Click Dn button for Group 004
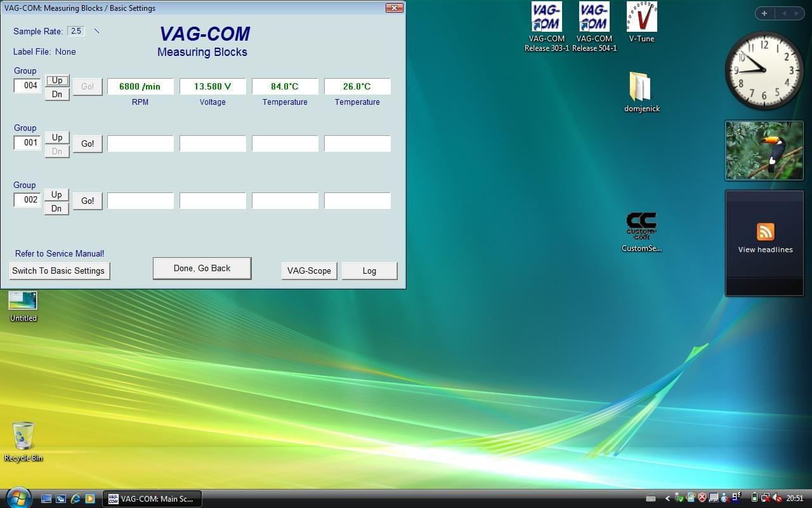 point(57,94)
